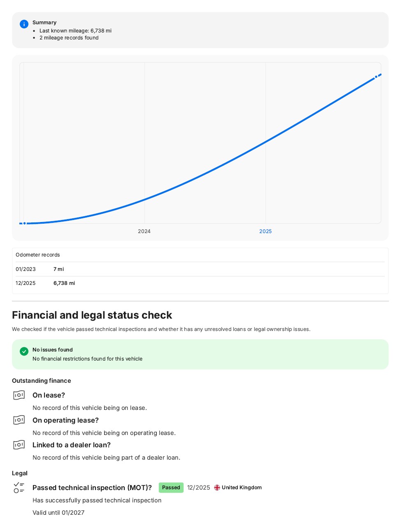Select the 2025 label on the chart axis
Image resolution: width=400 pixels, height=532 pixels.
(x=265, y=231)
